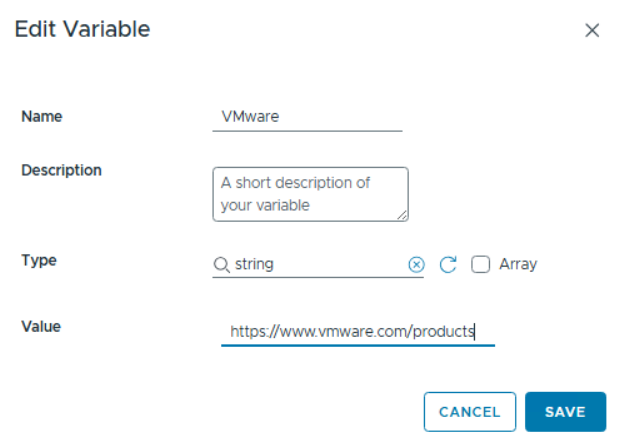Viewport: 622px width, 442px height.
Task: Clear the selected string type
Action: pos(417,265)
